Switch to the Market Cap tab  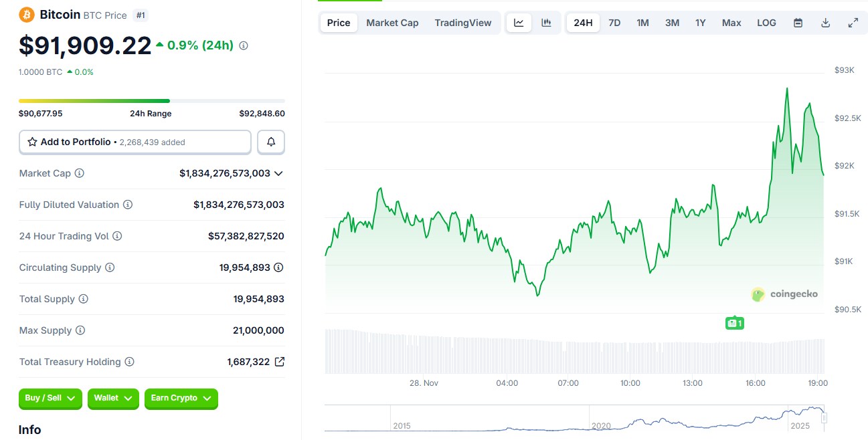[392, 22]
